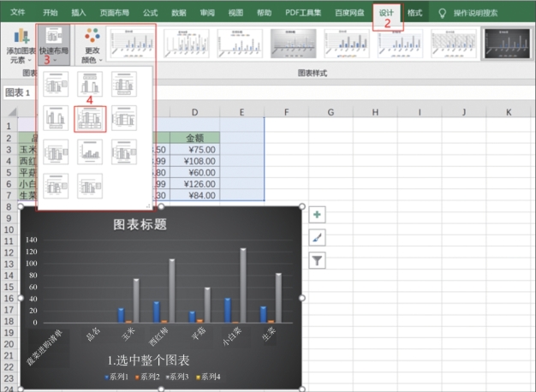Open the Chart Styles brush button
This screenshot has width=536, height=392.
pyautogui.click(x=317, y=238)
